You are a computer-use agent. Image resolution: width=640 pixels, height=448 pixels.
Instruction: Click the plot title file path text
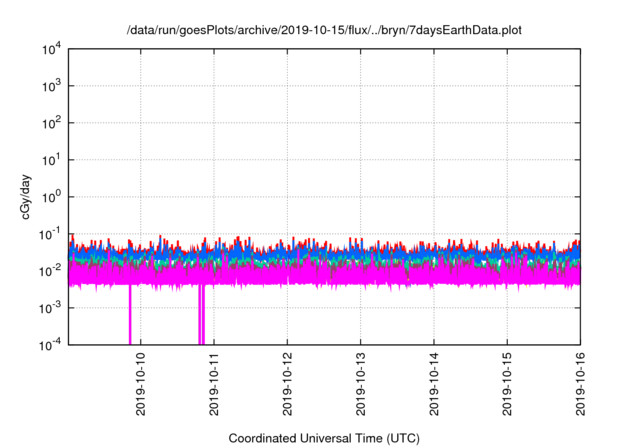coord(324,30)
